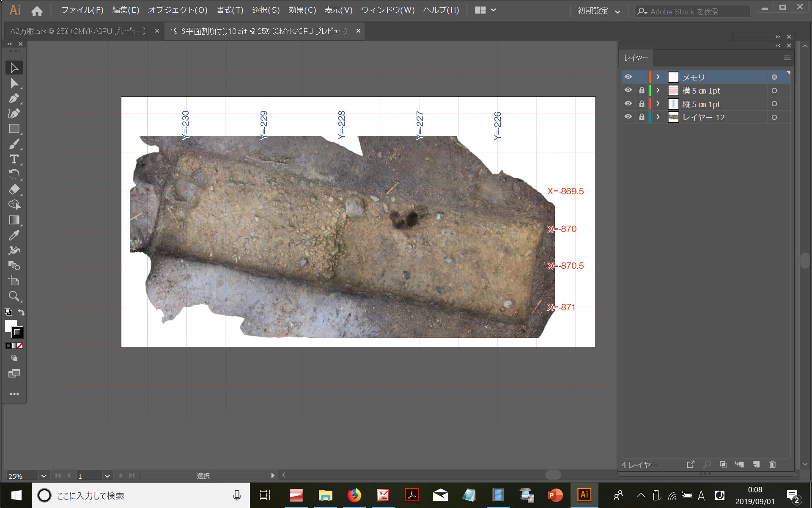The height and width of the screenshot is (508, 812).
Task: Open the zoom level dropdown
Action: [43, 476]
